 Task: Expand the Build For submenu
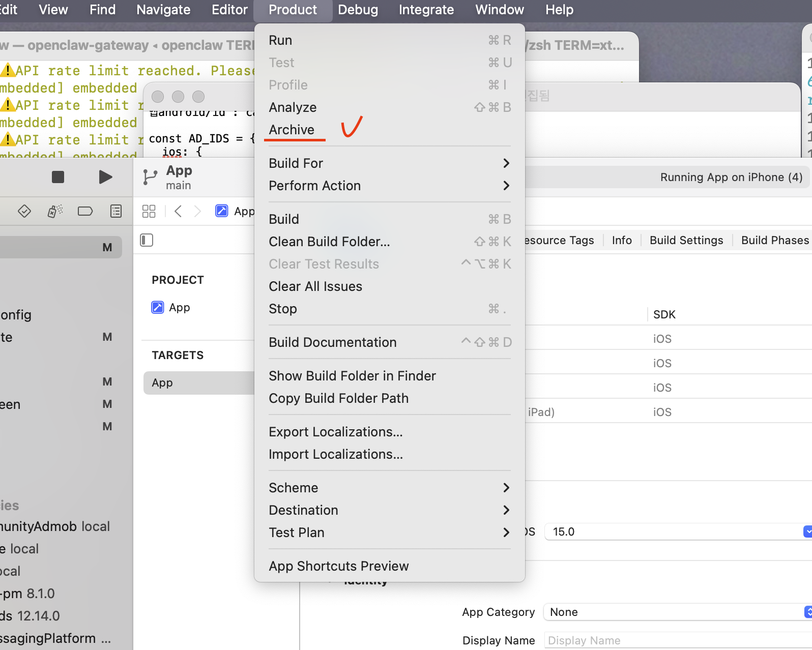click(x=390, y=163)
